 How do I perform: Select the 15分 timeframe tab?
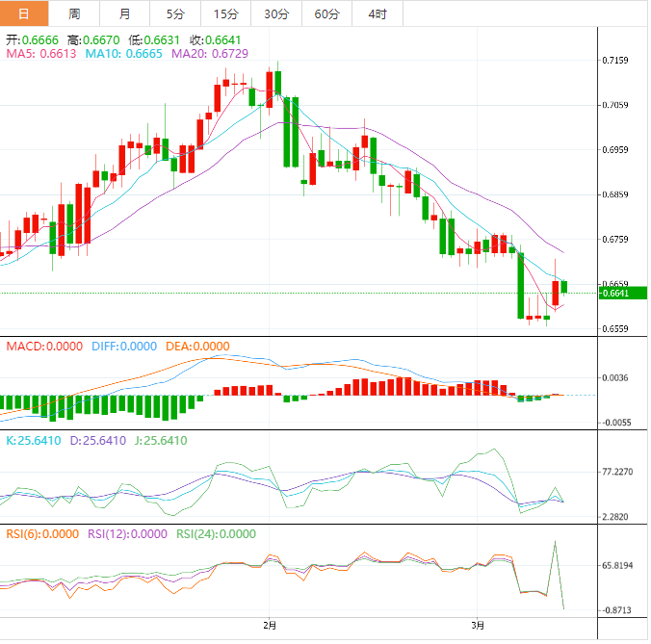225,13
